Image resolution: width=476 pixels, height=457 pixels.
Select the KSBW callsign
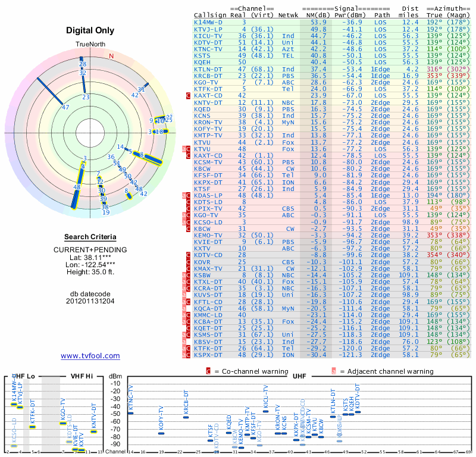[x=202, y=276]
